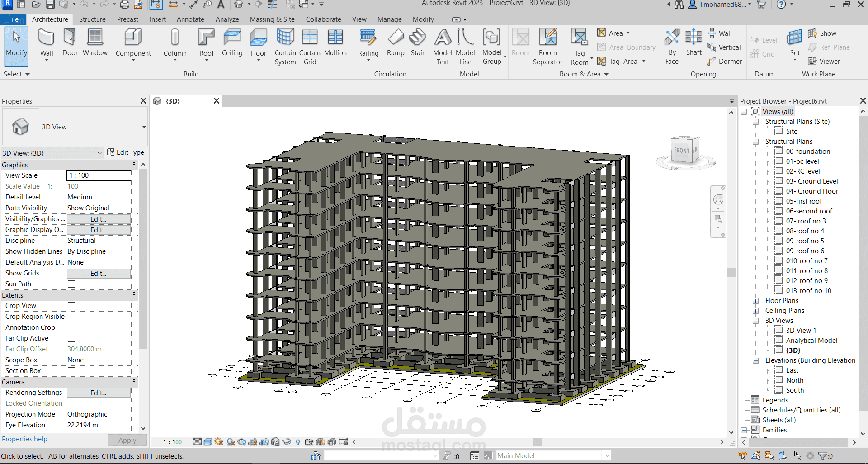This screenshot has height=464, width=868.
Task: Choose the Door tool
Action: pos(70,43)
